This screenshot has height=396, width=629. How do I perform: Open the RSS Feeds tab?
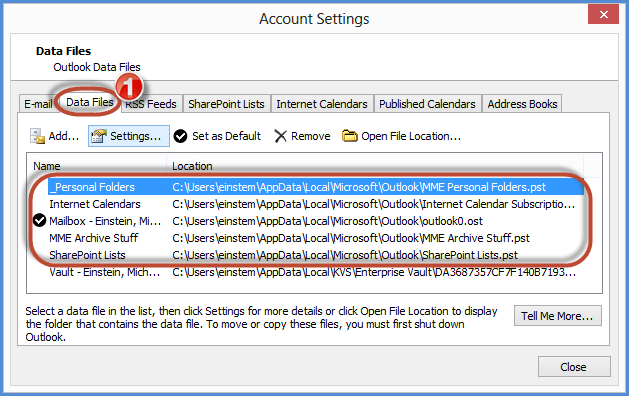pyautogui.click(x=151, y=104)
